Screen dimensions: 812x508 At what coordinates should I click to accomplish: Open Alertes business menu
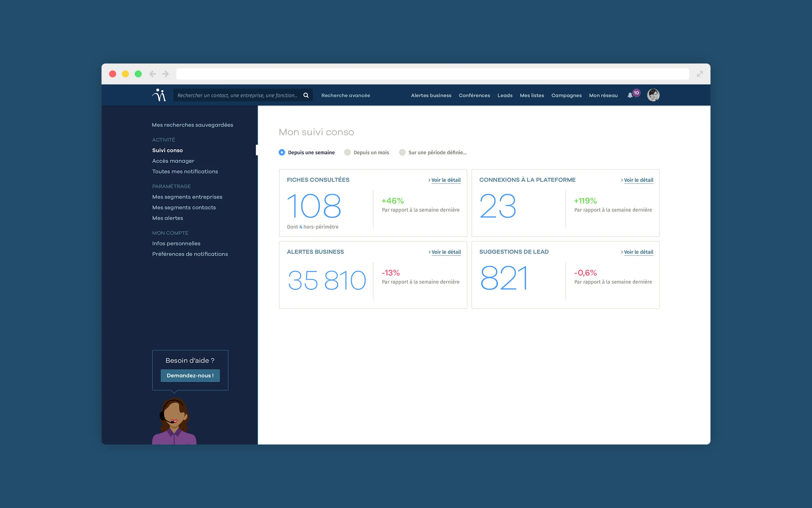431,96
